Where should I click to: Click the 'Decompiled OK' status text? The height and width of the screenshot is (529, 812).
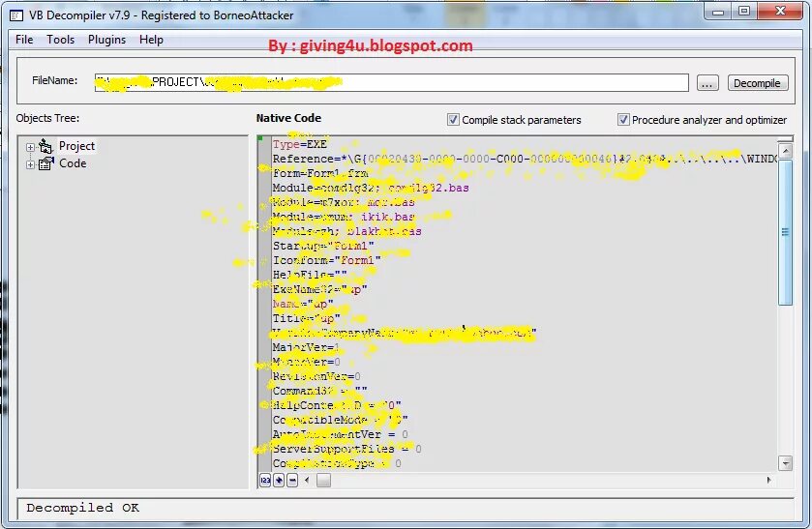tap(83, 508)
